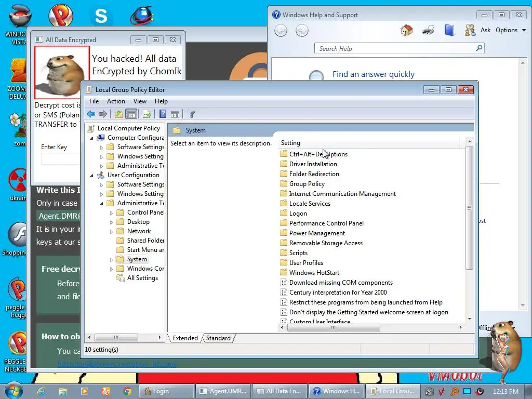
Task: Switch to All Data Encrypted taskbar button
Action: [x=280, y=391]
